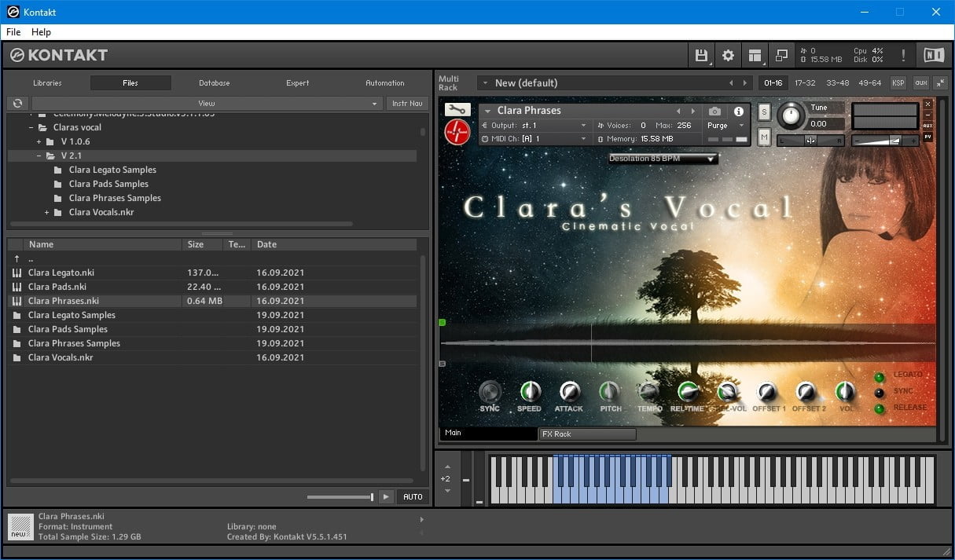Click the exclamation panic button
The image size is (955, 560).
point(903,55)
